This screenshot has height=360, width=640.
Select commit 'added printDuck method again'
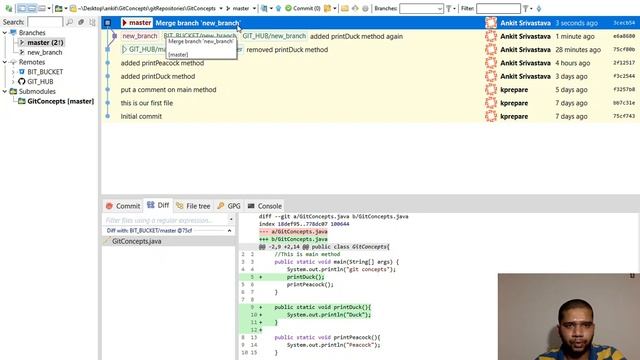pos(356,36)
